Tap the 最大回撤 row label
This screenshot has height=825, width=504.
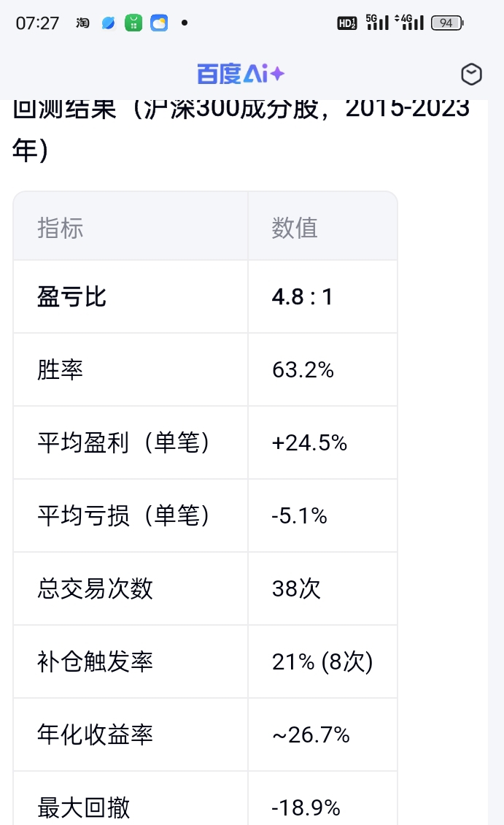pos(84,807)
